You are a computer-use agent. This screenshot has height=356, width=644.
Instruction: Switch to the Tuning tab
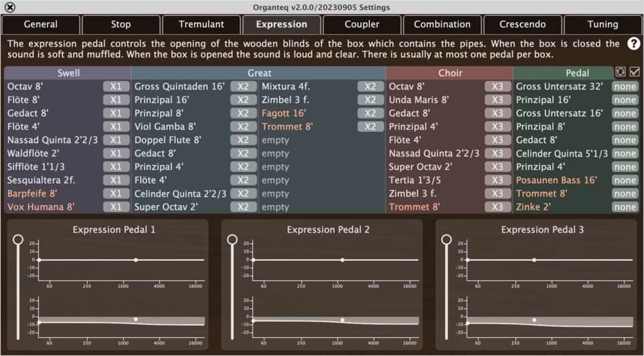(x=602, y=24)
